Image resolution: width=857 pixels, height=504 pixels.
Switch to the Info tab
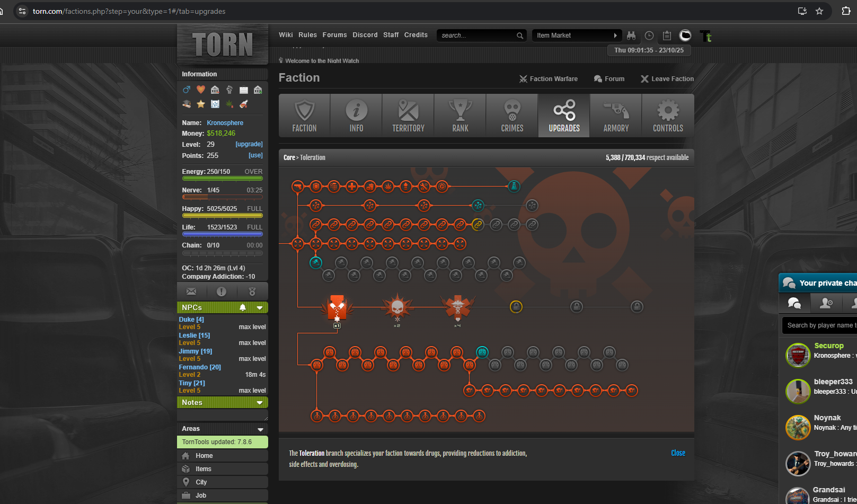click(x=356, y=116)
